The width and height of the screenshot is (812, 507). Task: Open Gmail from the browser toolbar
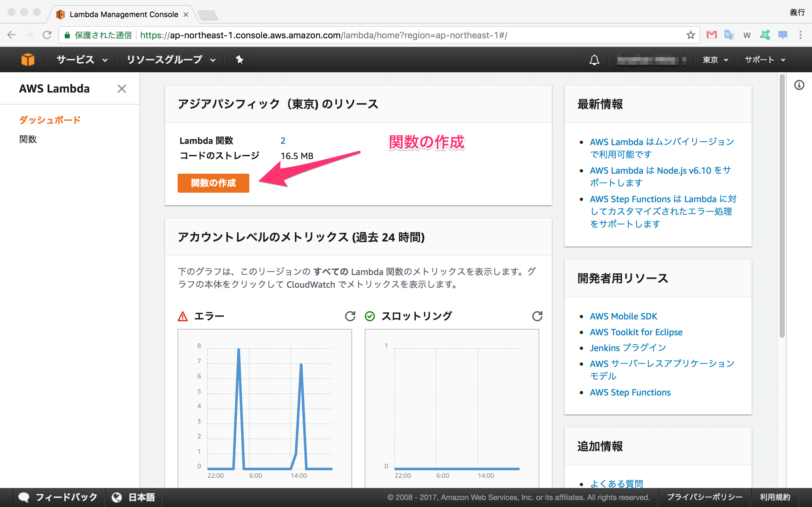coord(711,35)
